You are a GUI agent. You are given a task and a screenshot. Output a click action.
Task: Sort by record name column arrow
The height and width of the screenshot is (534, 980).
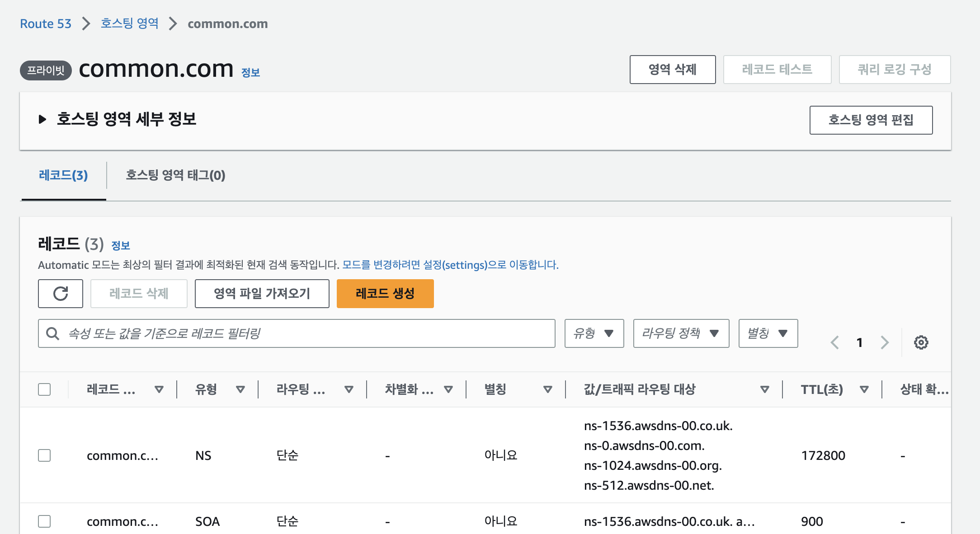(159, 389)
